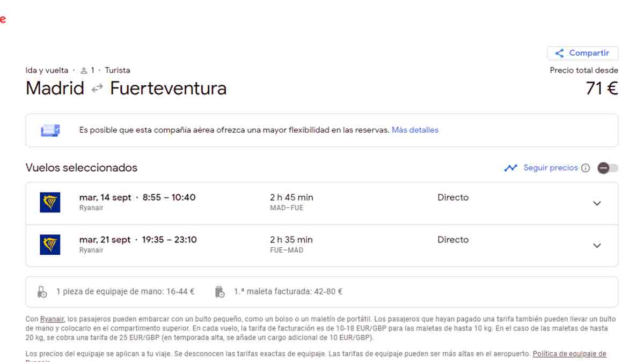Expand the 14 sept outbound flight details
This screenshot has width=644, height=362.
pyautogui.click(x=597, y=203)
